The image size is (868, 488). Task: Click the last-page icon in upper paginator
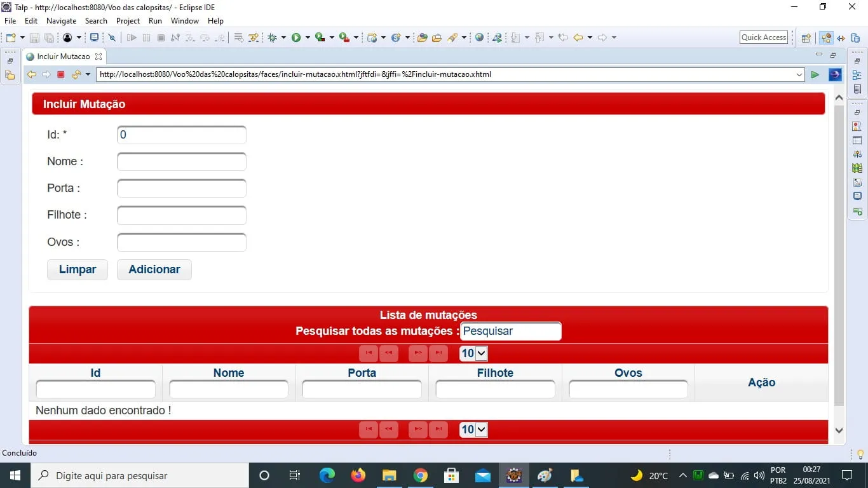[438, 353]
